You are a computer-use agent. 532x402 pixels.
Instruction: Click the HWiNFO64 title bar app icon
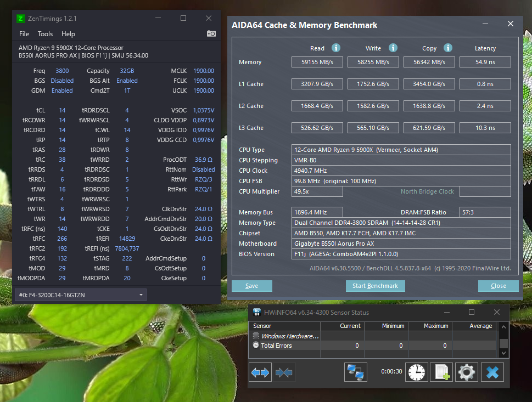[257, 312]
